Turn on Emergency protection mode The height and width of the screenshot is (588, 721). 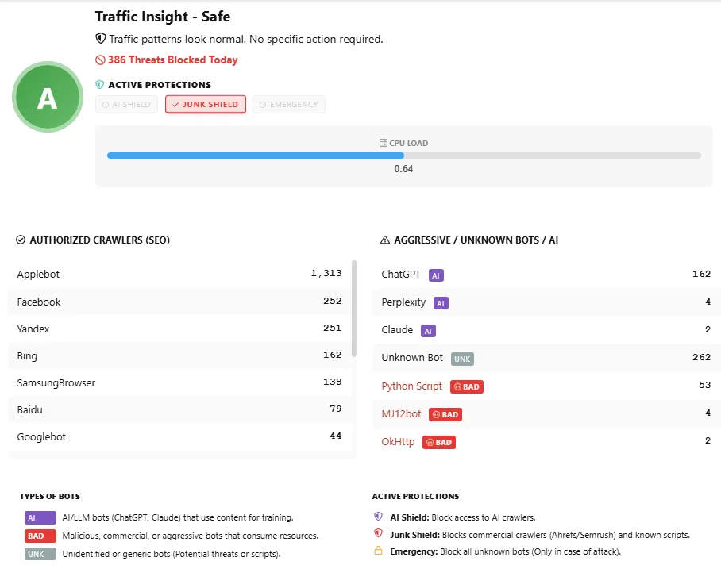(x=288, y=105)
